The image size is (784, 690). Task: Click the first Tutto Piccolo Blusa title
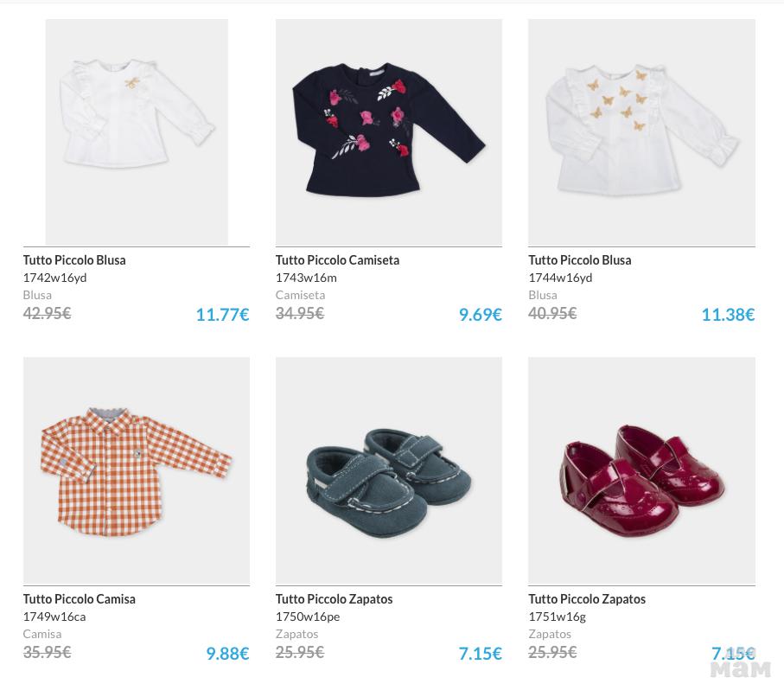pyautogui.click(x=74, y=260)
